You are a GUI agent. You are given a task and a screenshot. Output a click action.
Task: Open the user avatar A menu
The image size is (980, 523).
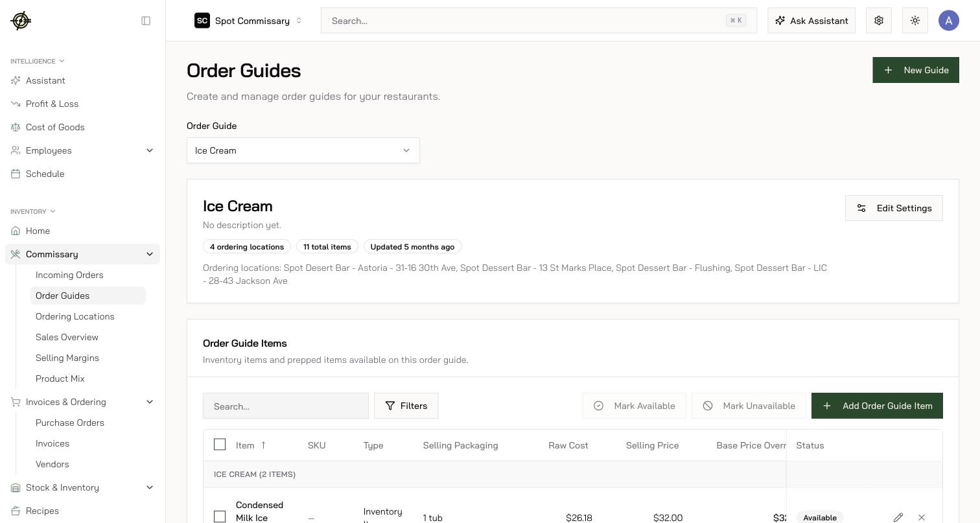click(x=949, y=21)
